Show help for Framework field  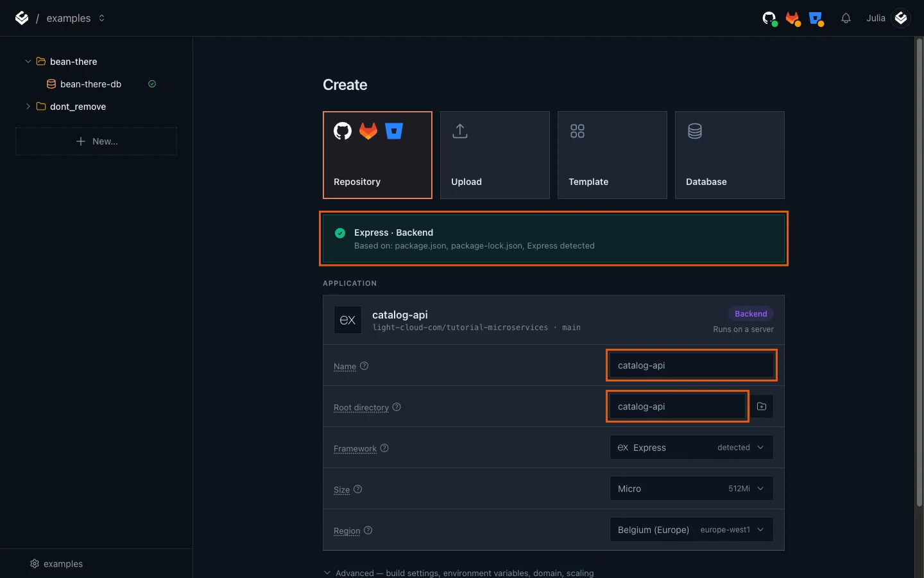pos(384,448)
